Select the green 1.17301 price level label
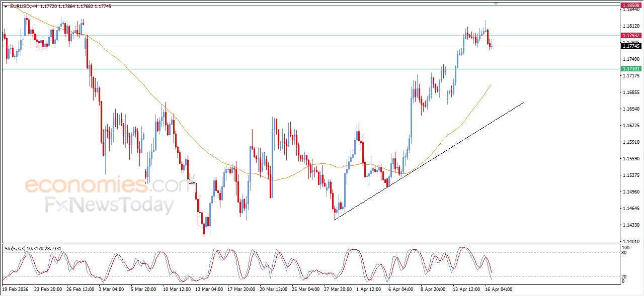 point(631,68)
